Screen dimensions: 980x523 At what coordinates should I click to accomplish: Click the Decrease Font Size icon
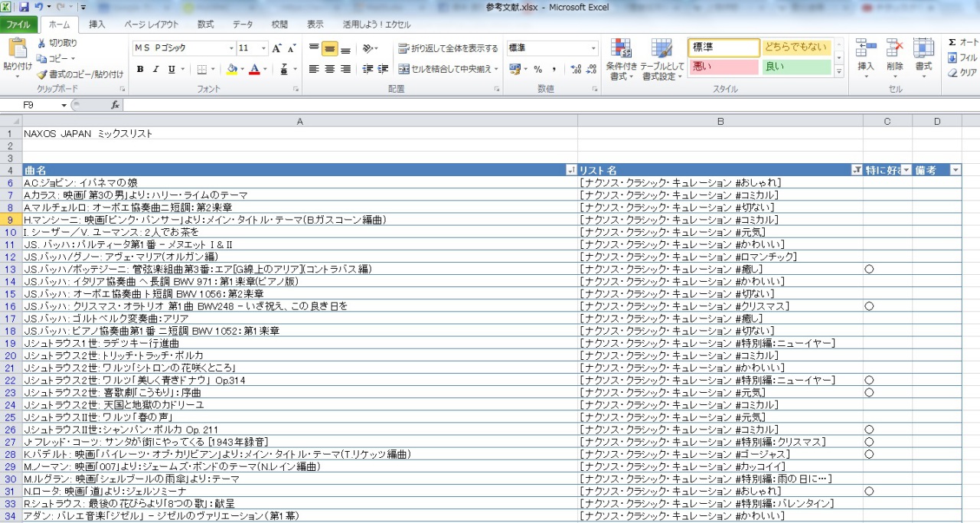click(292, 48)
